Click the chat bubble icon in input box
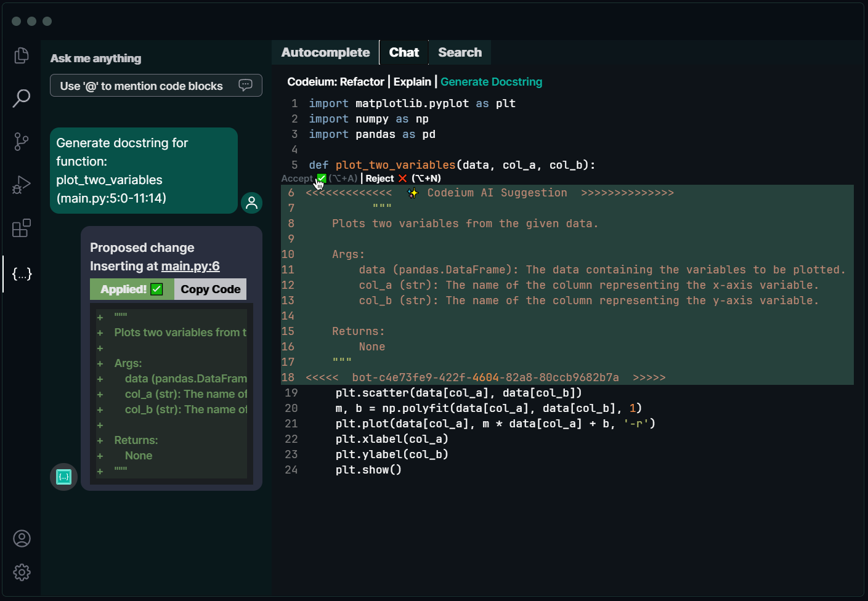Screen dimensions: 868x601 (245, 85)
